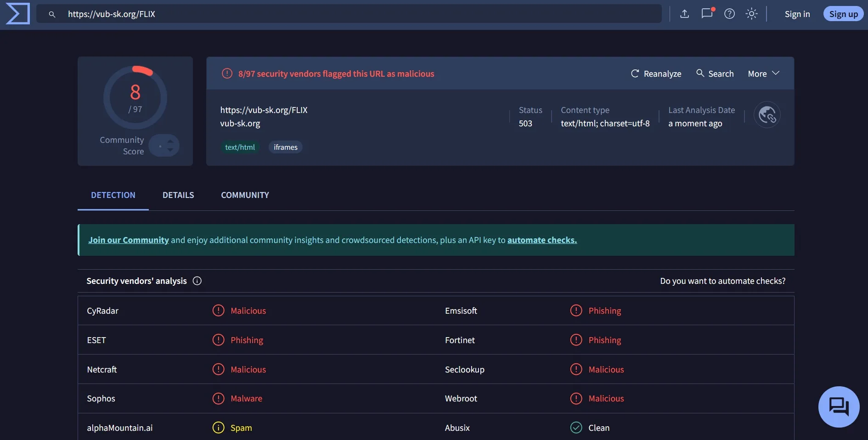Open the Join our Community link
The image size is (868, 440).
[128, 240]
